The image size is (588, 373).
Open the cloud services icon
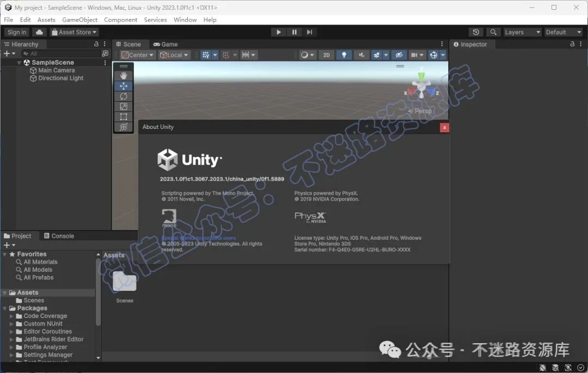(x=39, y=32)
